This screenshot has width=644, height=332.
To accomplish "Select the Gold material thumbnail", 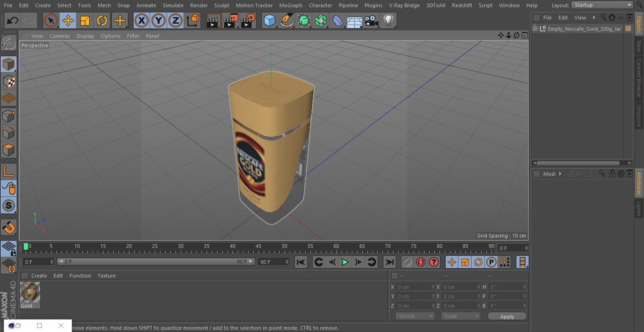I will [30, 295].
